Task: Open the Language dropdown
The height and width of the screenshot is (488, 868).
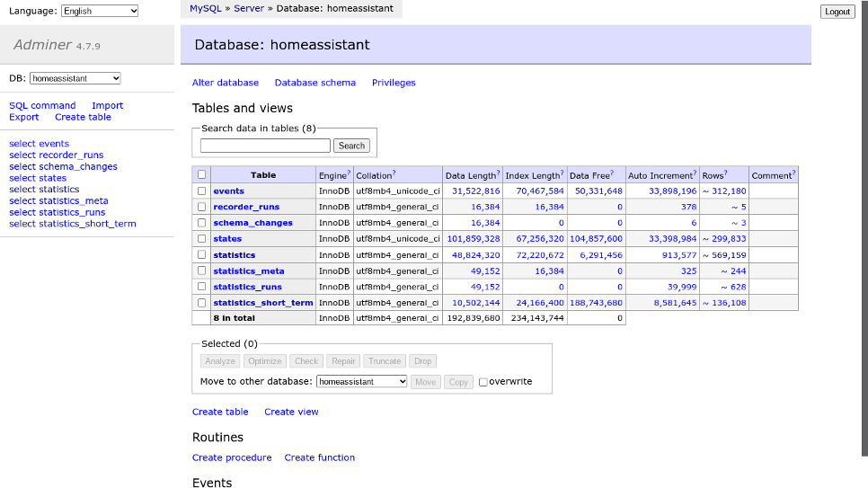Action: pyautogui.click(x=100, y=11)
